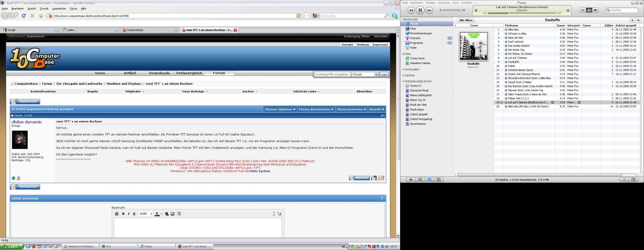Skip to next track in iTunes
This screenshot has width=644, height=250.
click(429, 10)
